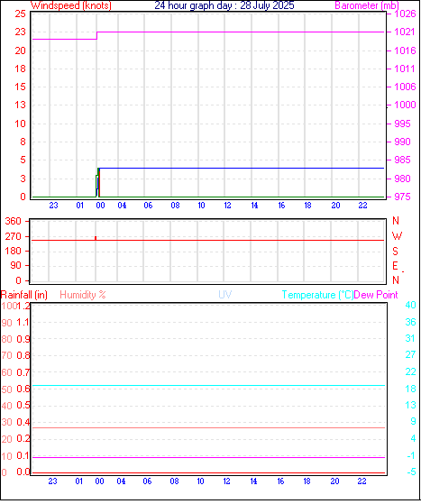Click the Dew Point legend label
Screen dimensions: 421x504
click(376, 295)
